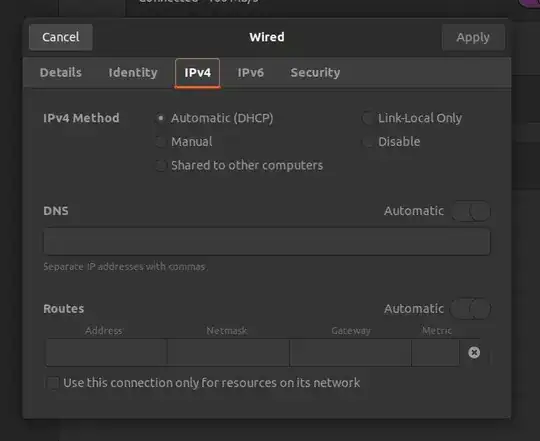This screenshot has height=441, width=540.
Task: Click the Apply button
Action: coord(473,37)
